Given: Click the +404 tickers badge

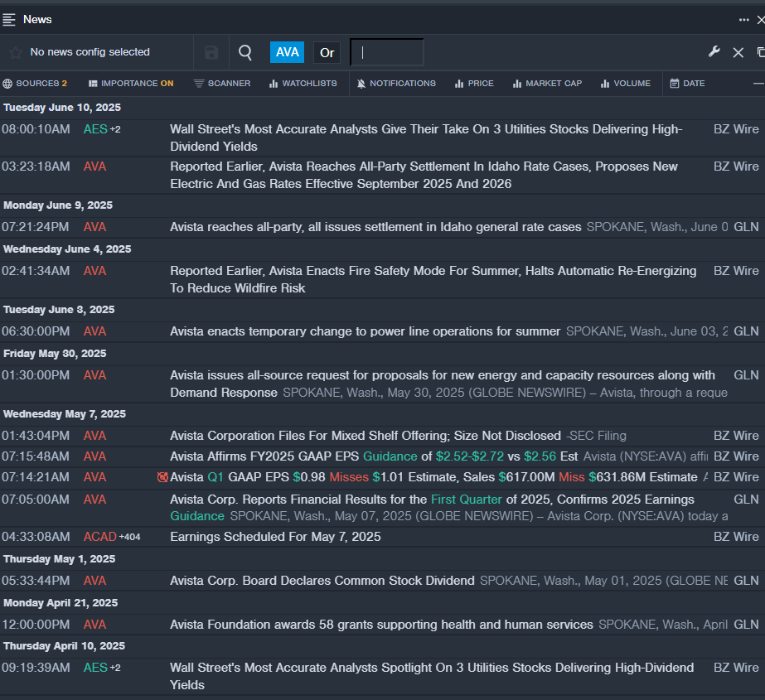Looking at the screenshot, I should (x=130, y=537).
